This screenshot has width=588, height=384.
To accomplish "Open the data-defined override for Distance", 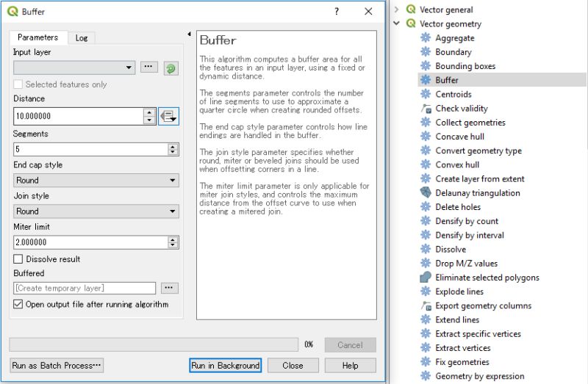I will pyautogui.click(x=168, y=116).
